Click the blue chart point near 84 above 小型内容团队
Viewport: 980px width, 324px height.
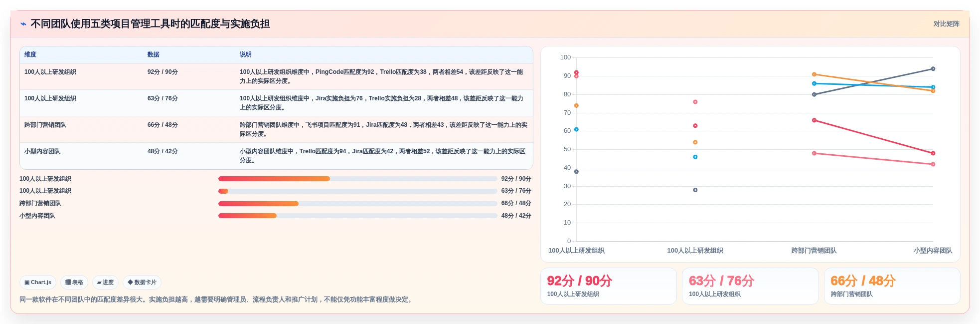pyautogui.click(x=933, y=87)
